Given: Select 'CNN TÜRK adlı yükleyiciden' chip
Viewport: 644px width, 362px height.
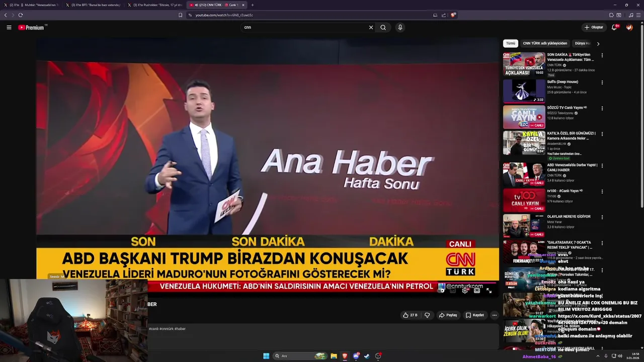Looking at the screenshot, I should click(545, 43).
